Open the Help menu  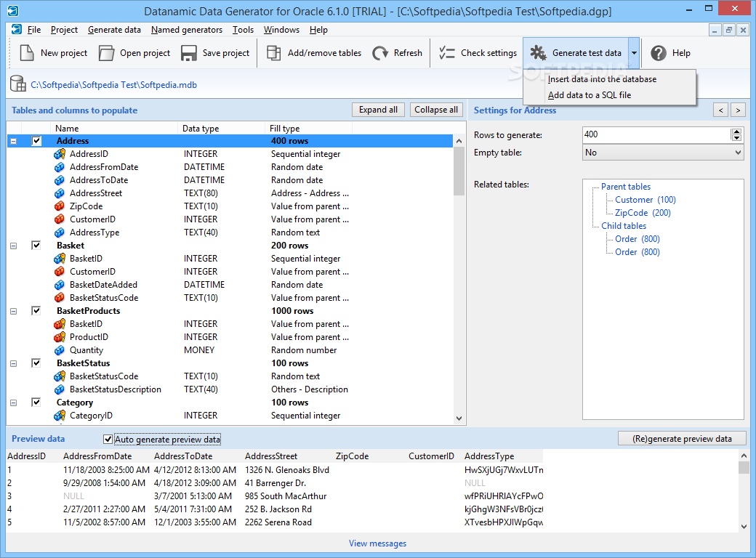point(318,29)
